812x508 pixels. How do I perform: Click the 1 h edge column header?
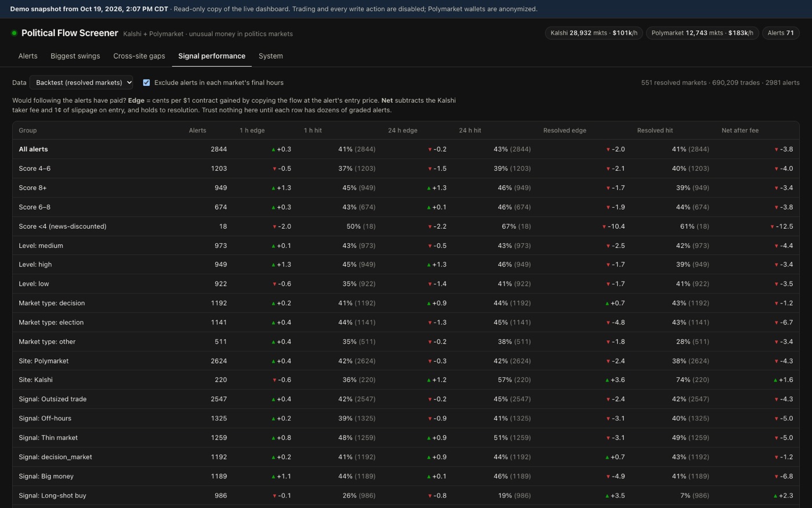tap(252, 131)
